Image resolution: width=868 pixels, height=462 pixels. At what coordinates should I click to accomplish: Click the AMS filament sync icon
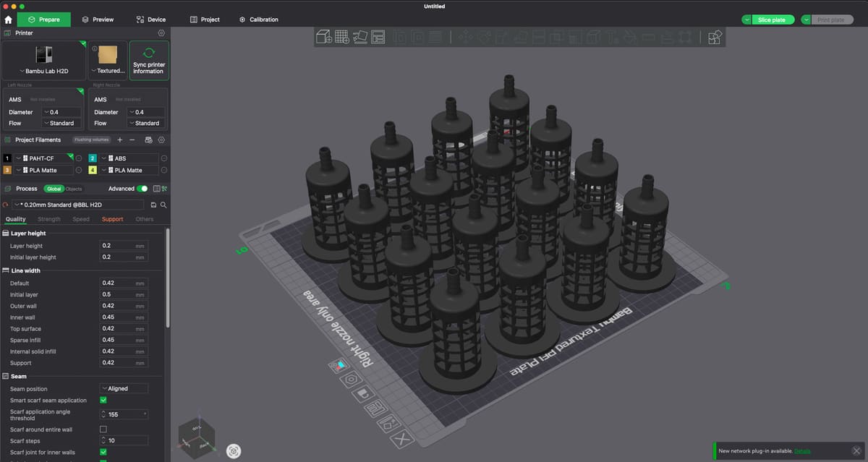coord(148,140)
